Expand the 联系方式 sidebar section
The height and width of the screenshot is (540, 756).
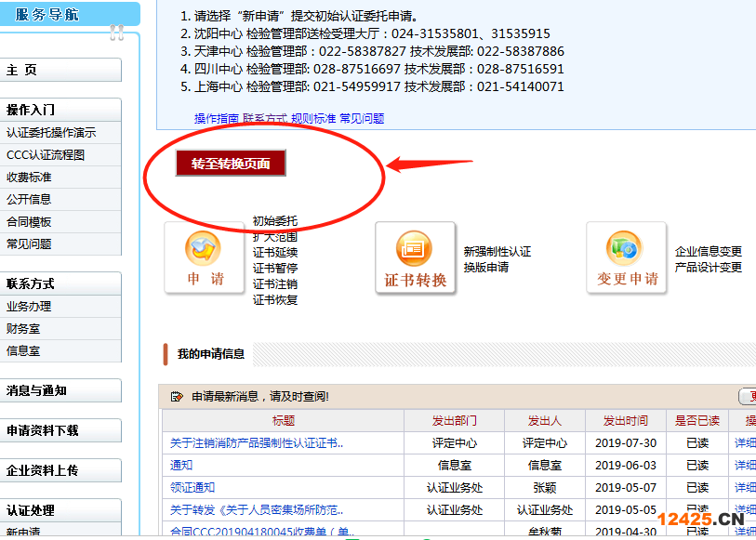click(x=60, y=283)
